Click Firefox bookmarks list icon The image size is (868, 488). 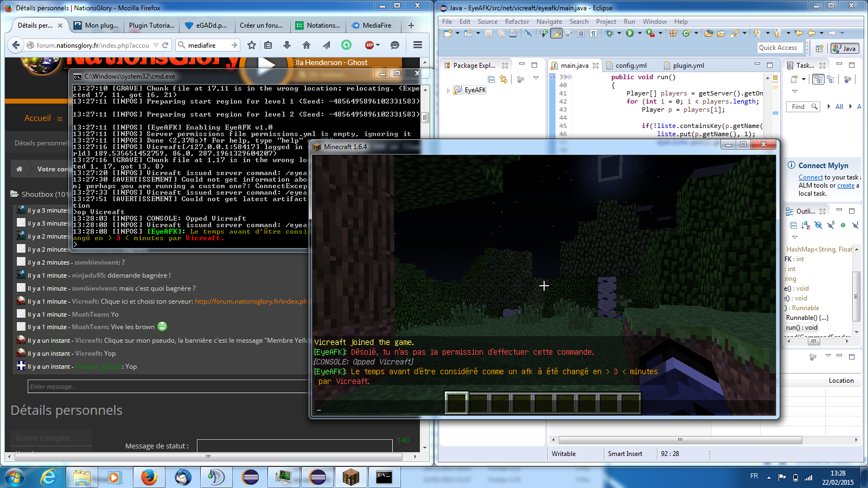268,45
